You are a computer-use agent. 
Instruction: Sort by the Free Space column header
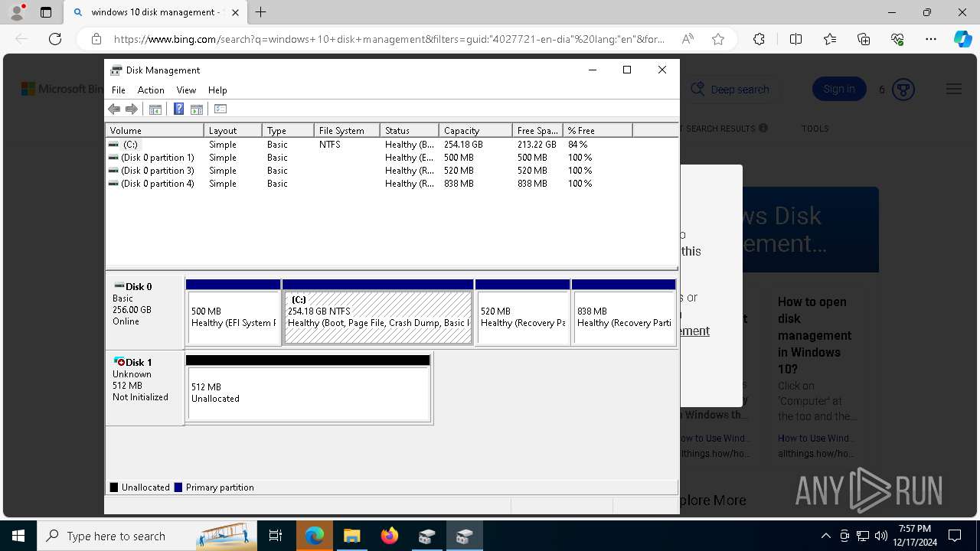pyautogui.click(x=537, y=131)
